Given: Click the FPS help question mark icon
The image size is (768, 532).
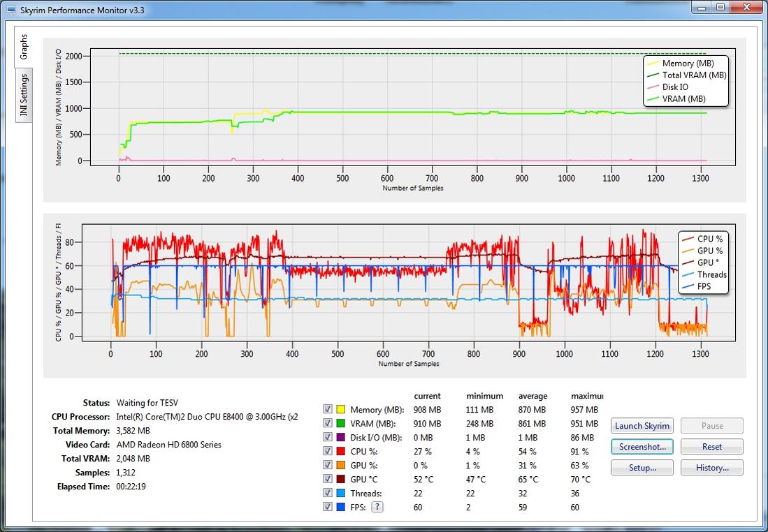Looking at the screenshot, I should (x=377, y=508).
